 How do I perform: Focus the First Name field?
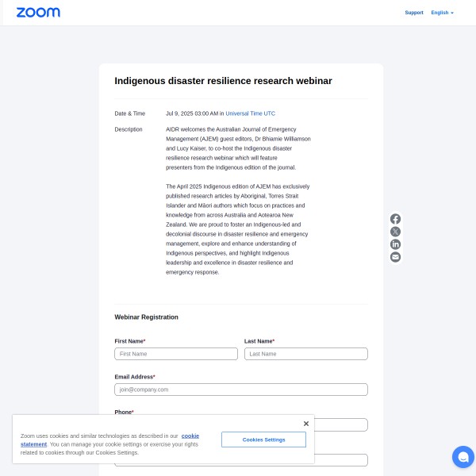(x=176, y=354)
